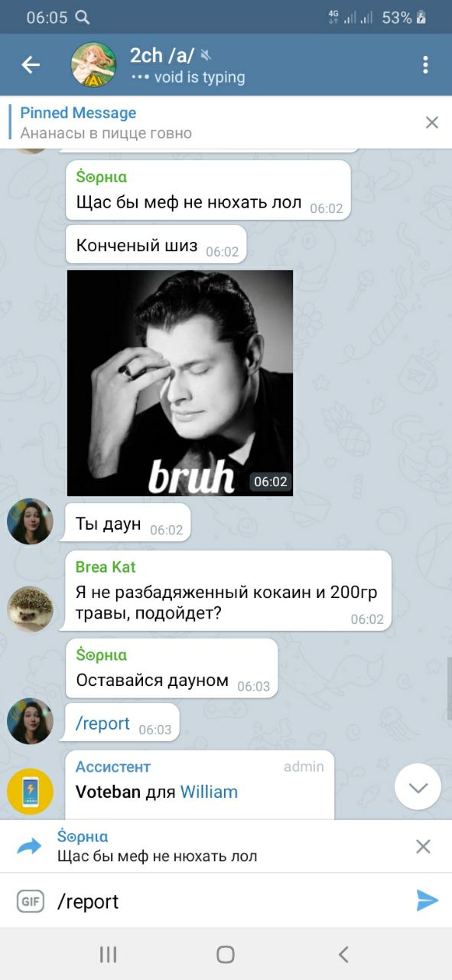Tap the Android recent apps button
The height and width of the screenshot is (980, 452).
tap(108, 954)
